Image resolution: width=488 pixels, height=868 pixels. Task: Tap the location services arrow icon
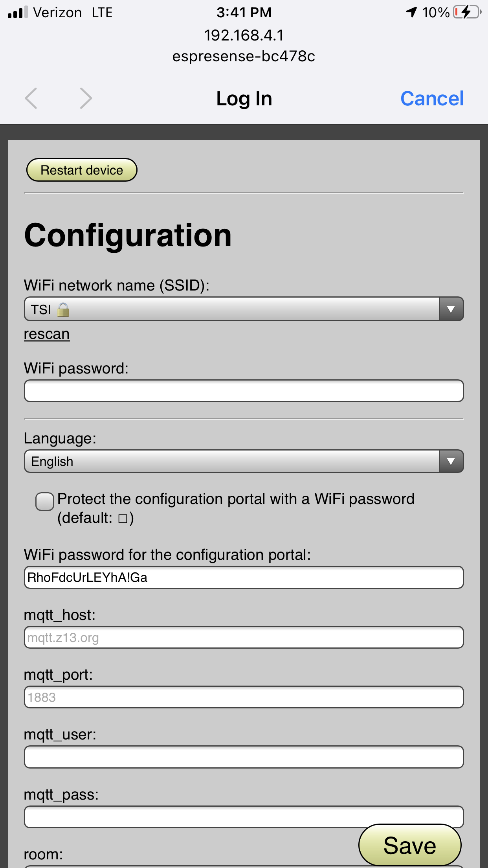(411, 12)
